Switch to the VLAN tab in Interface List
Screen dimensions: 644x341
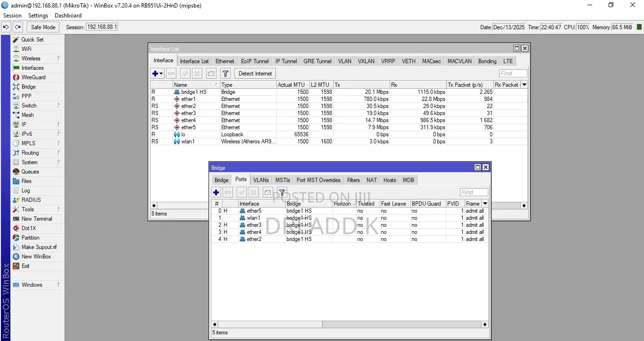coord(344,61)
